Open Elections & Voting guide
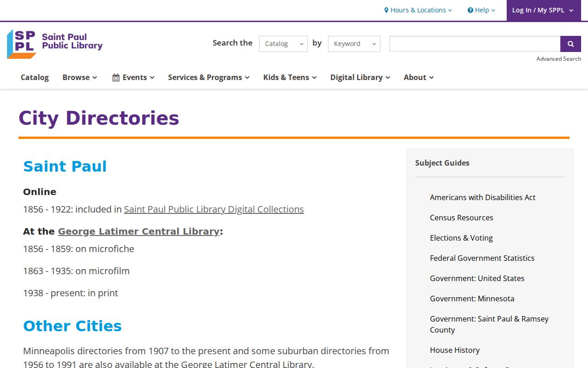588x368 pixels. pos(461,238)
